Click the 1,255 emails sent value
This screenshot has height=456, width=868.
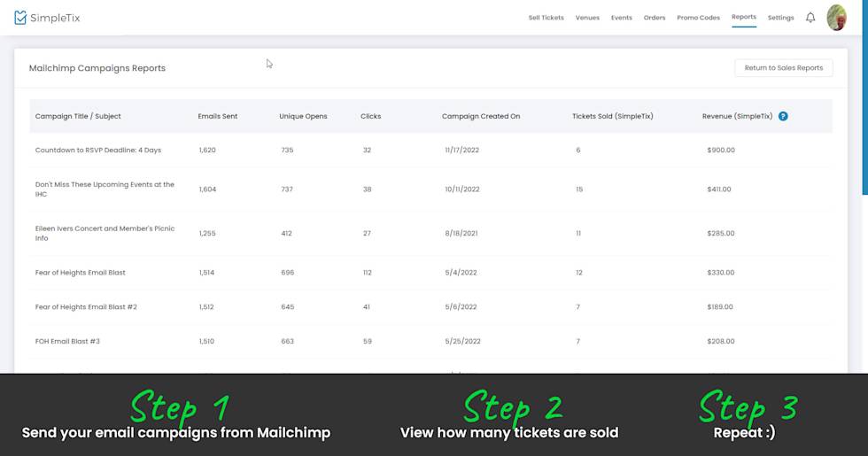207,234
